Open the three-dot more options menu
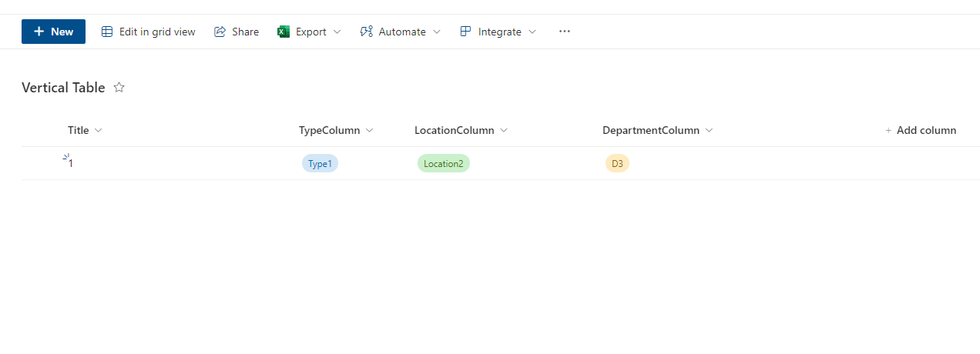The height and width of the screenshot is (354, 980). [565, 32]
